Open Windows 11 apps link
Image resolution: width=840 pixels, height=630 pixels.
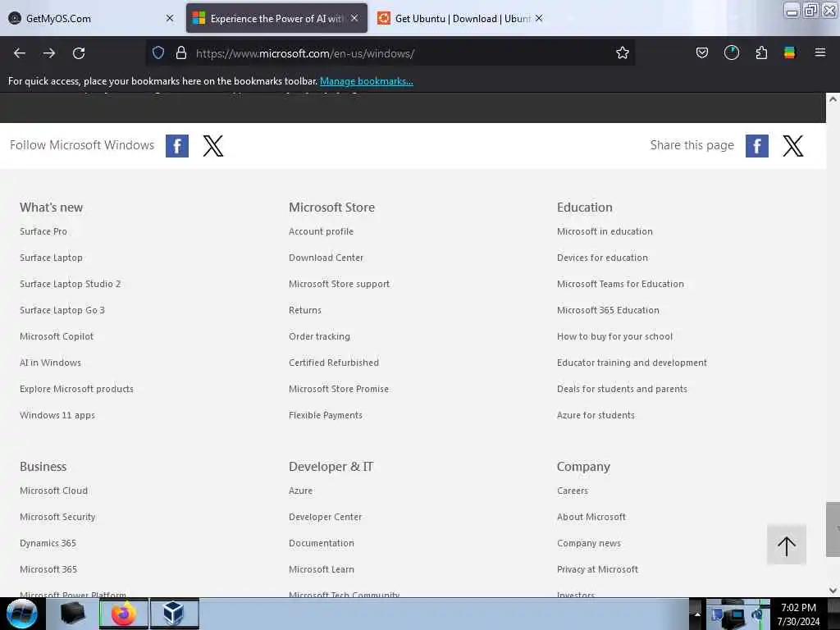pos(57,415)
